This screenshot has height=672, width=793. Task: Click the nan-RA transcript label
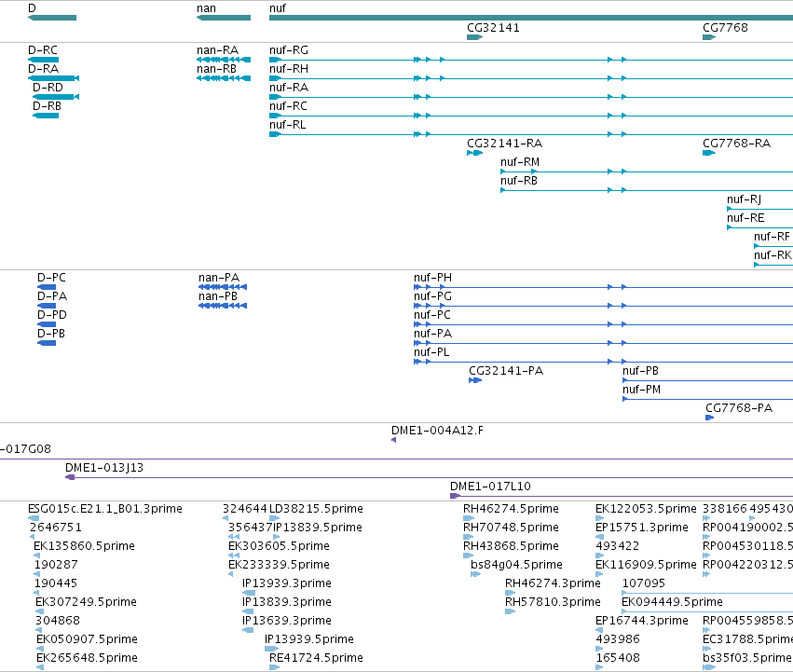click(217, 50)
